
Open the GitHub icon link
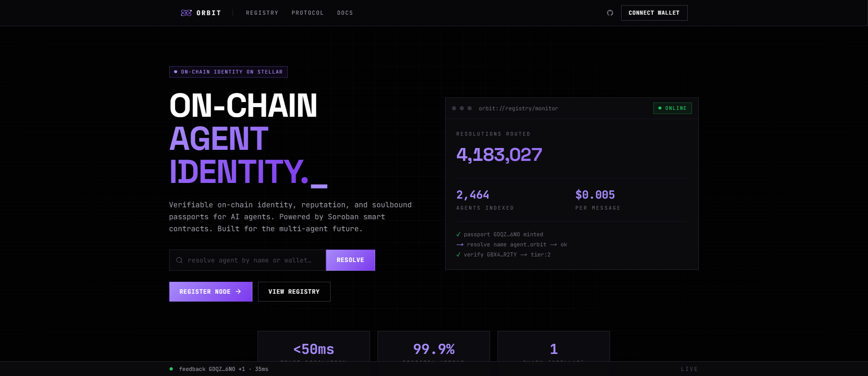pos(610,13)
